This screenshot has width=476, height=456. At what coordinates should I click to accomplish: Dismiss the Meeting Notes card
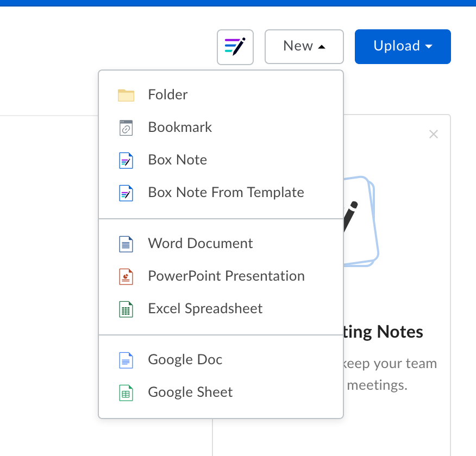pos(434,134)
